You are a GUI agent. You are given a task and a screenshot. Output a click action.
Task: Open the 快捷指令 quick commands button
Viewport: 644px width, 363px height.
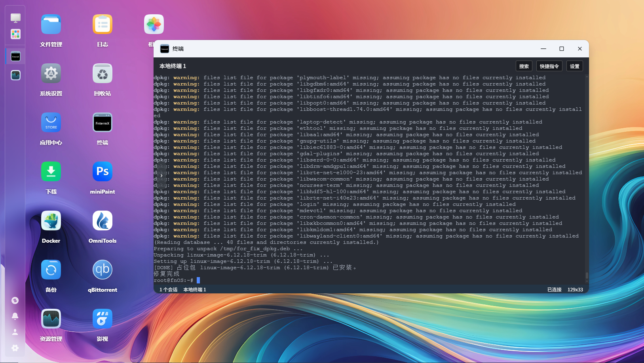coord(549,66)
